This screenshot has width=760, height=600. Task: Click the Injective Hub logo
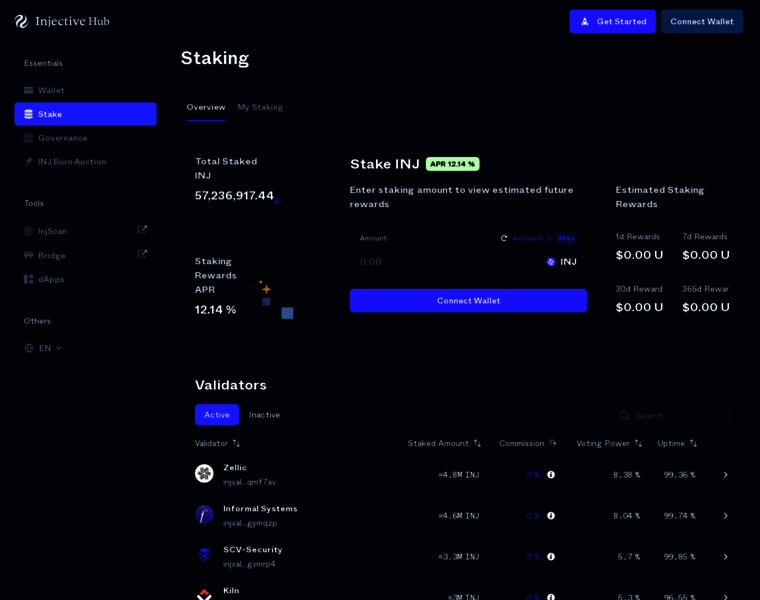click(62, 21)
